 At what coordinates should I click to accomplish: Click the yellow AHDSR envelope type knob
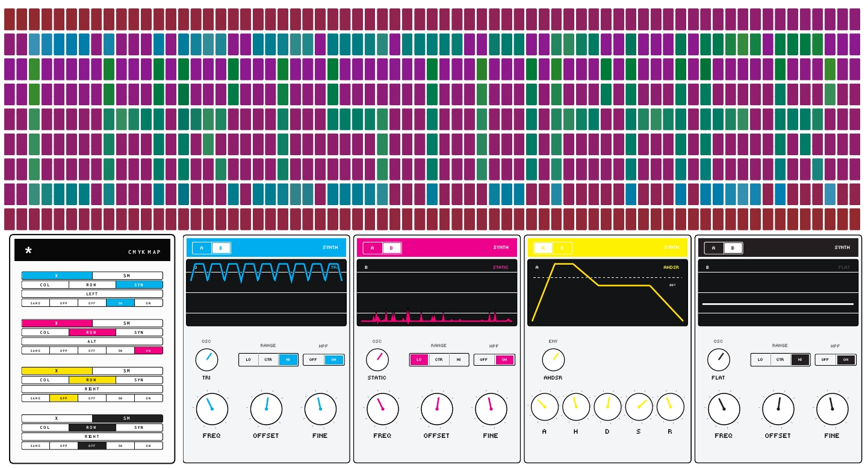553,360
